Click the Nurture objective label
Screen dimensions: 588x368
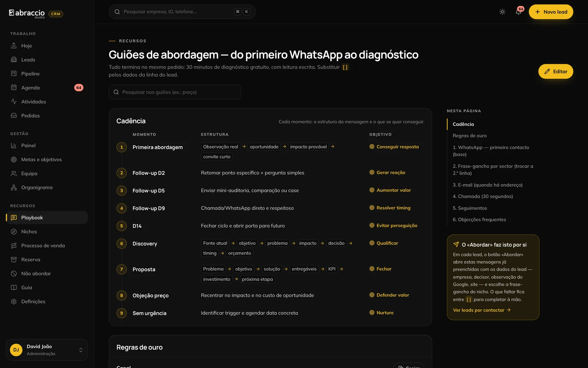(x=385, y=313)
